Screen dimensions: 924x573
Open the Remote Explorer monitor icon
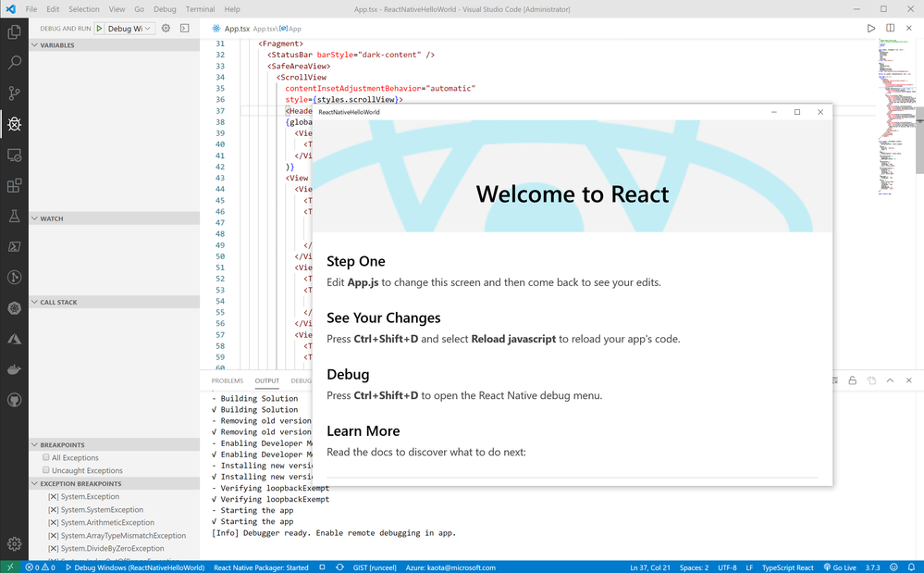tap(14, 155)
